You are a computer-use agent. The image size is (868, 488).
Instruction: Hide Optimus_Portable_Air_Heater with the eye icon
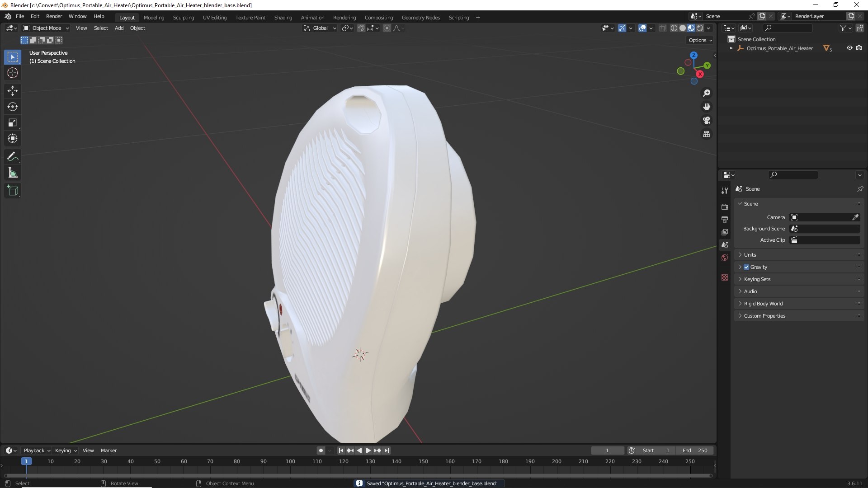point(849,48)
